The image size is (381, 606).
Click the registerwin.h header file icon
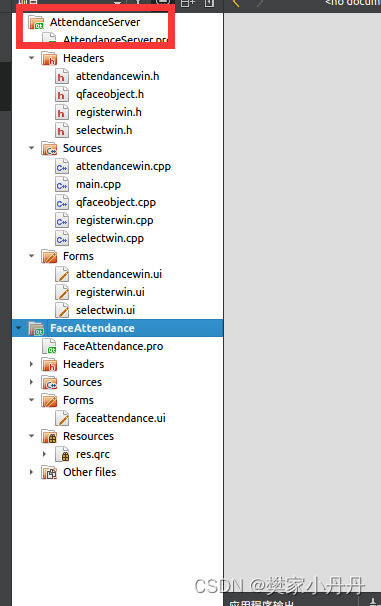click(x=61, y=112)
